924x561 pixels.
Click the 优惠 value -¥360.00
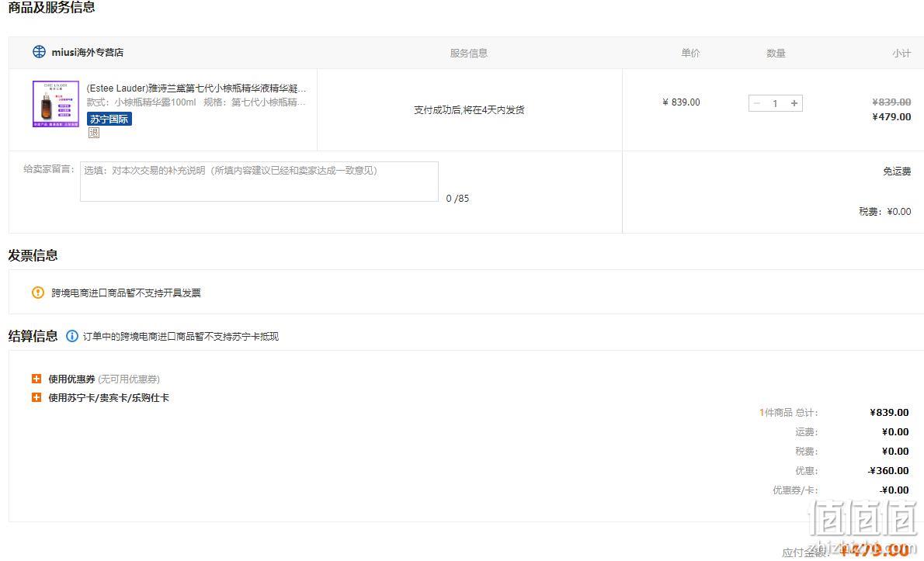tap(888, 470)
